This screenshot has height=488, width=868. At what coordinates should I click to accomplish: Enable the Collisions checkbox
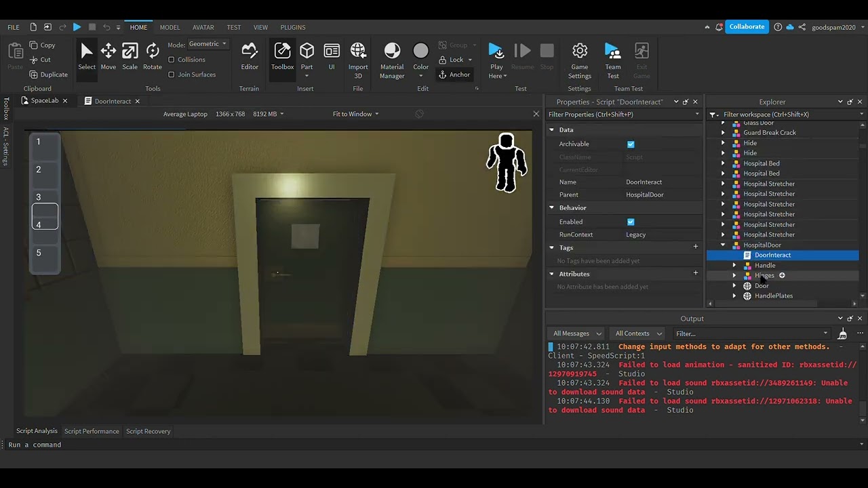(x=172, y=60)
